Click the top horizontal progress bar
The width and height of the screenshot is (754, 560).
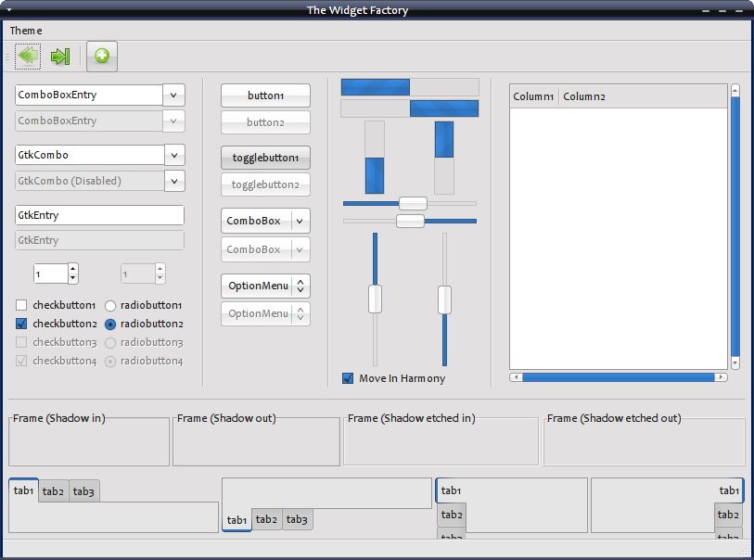point(410,87)
